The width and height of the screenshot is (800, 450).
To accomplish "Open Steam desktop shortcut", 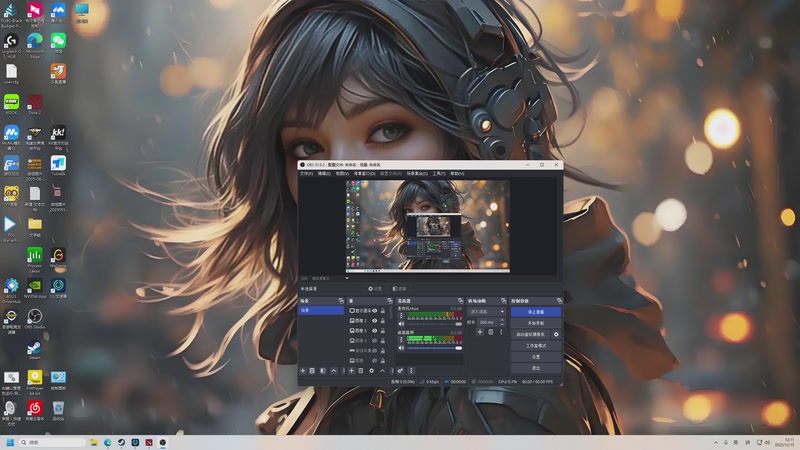I will tap(35, 350).
